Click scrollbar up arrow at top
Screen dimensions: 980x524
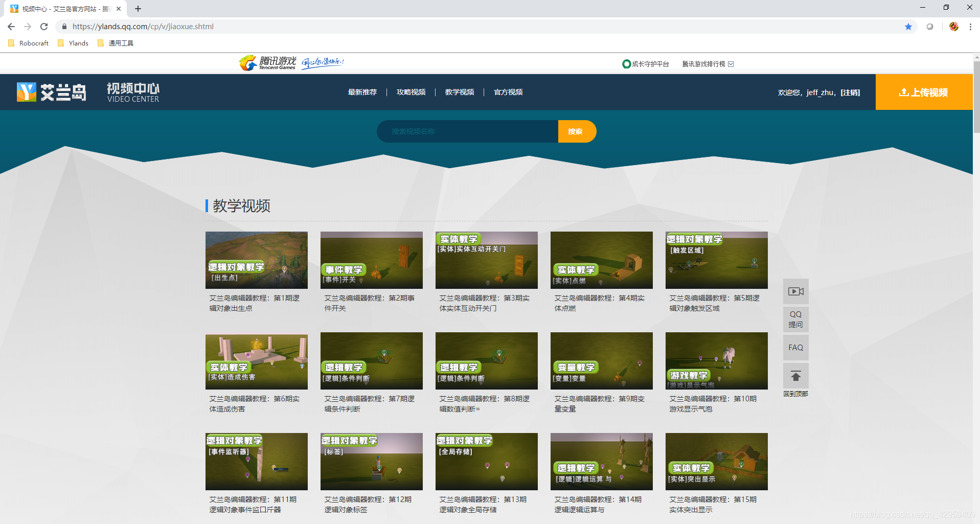(976, 57)
